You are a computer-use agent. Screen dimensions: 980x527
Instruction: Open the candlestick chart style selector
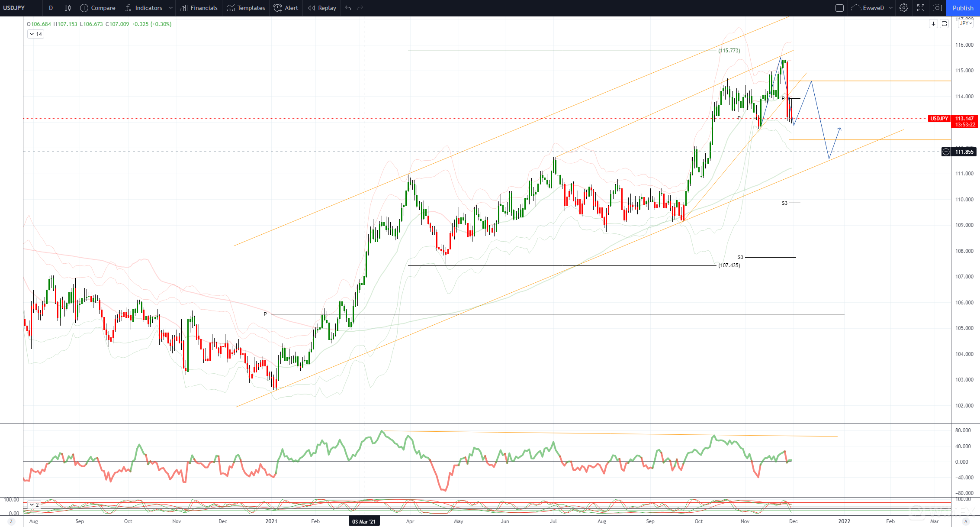pos(67,8)
